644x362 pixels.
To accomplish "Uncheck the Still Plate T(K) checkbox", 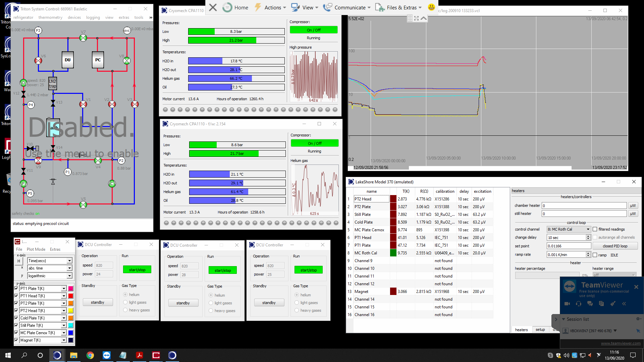I will (16, 325).
